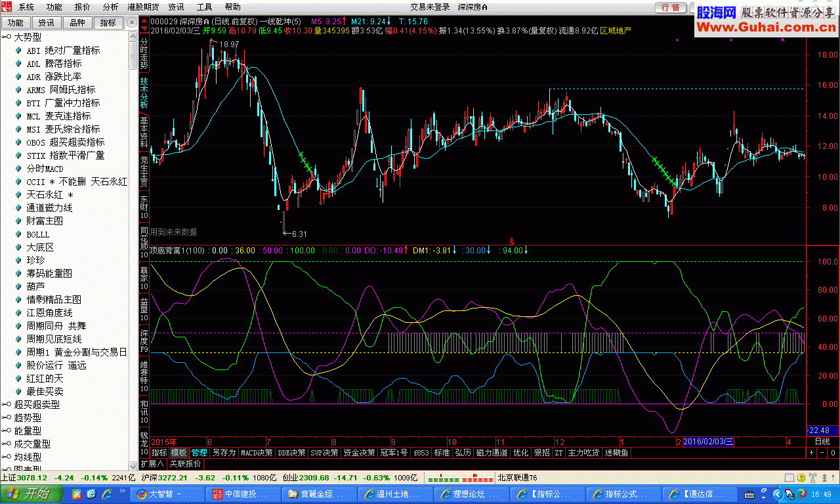The height and width of the screenshot is (504, 840).
Task: Expand the 均线型 category
Action: 7,457
